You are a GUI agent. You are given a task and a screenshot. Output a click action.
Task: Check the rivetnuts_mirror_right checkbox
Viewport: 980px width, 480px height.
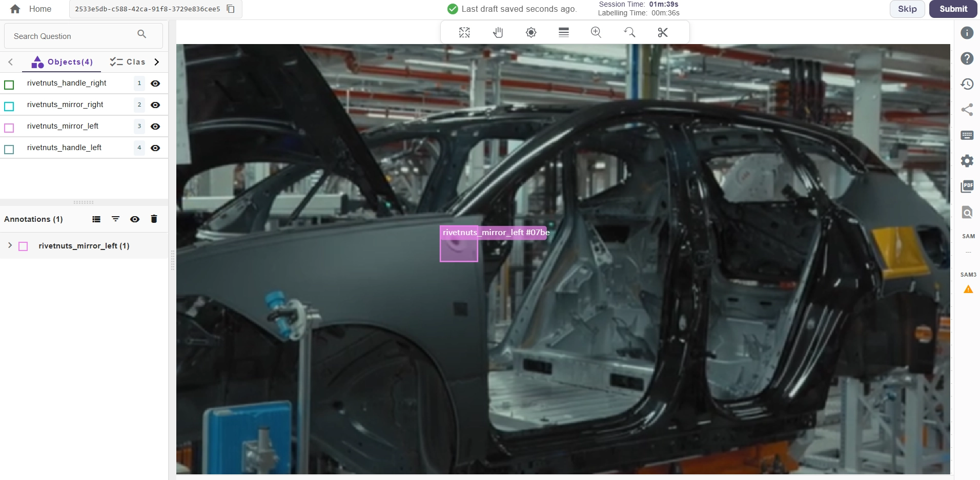(x=9, y=106)
